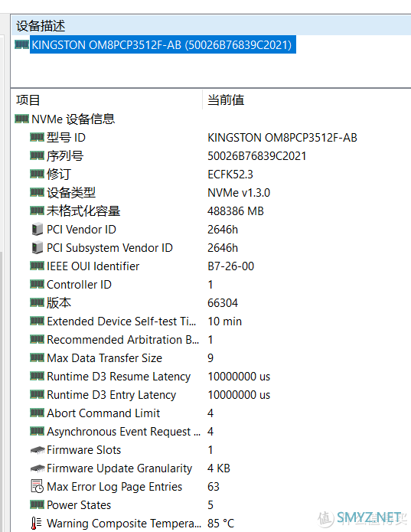Select the ECFK52.3 revision value
Viewport: 411px width, 532px height.
click(230, 175)
